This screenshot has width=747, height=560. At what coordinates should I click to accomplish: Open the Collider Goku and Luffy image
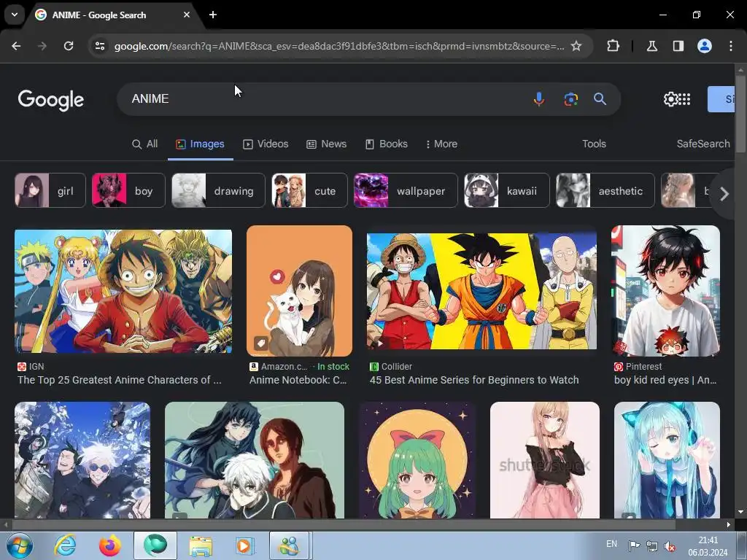coord(481,291)
